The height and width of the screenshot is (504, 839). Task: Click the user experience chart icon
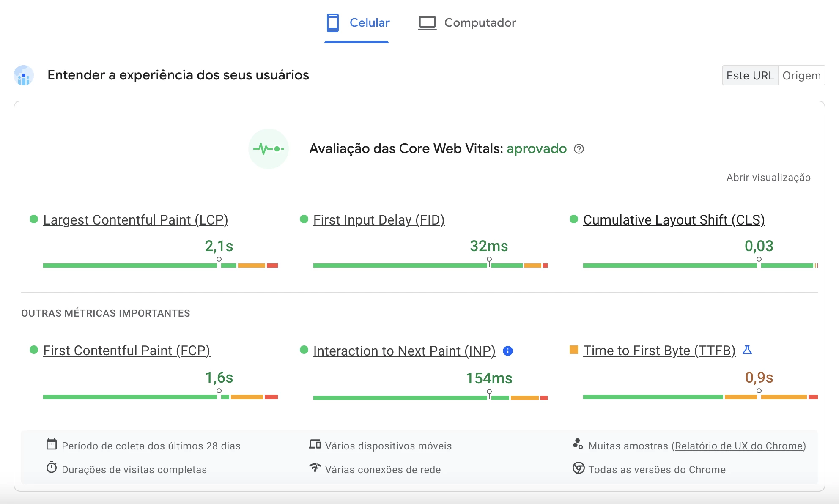pyautogui.click(x=24, y=75)
